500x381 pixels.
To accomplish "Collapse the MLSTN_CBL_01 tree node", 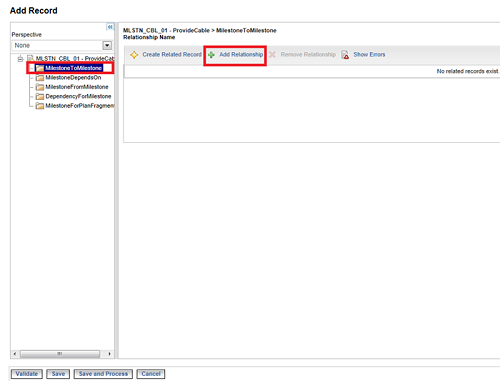I will 20,59.
